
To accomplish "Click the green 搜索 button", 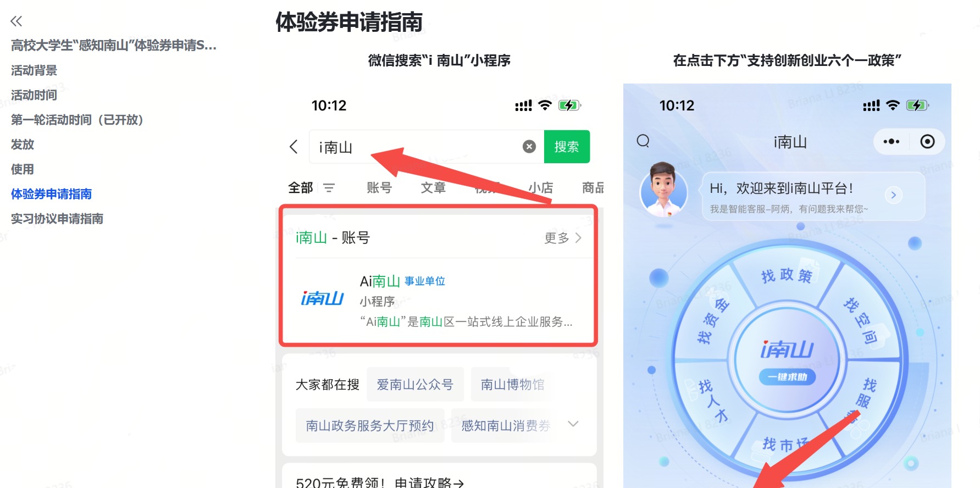I will tap(567, 147).
